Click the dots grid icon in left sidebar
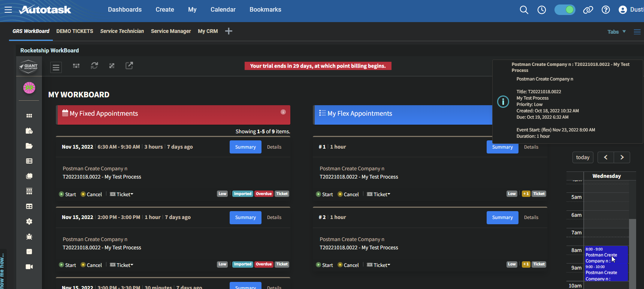The image size is (644, 289). click(x=29, y=116)
